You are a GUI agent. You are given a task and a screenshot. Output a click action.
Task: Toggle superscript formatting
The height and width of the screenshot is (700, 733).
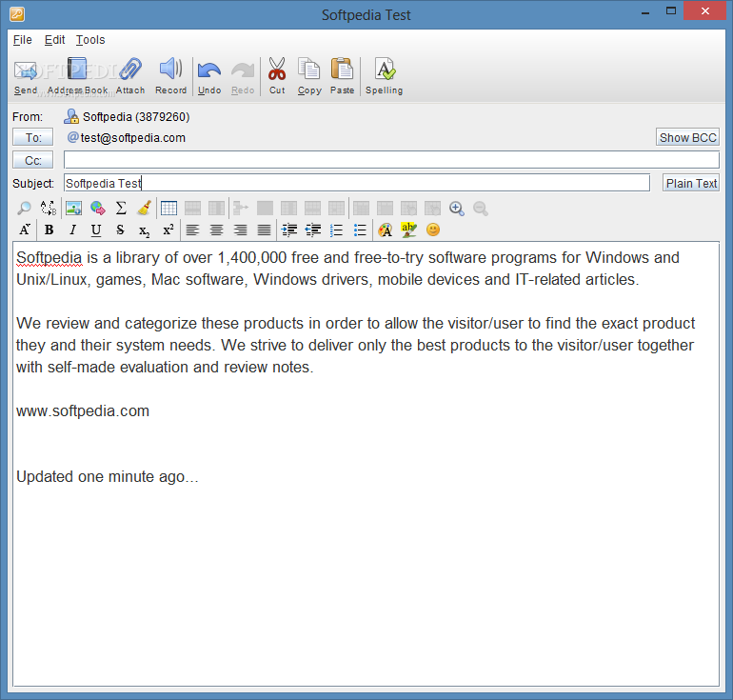(x=168, y=230)
